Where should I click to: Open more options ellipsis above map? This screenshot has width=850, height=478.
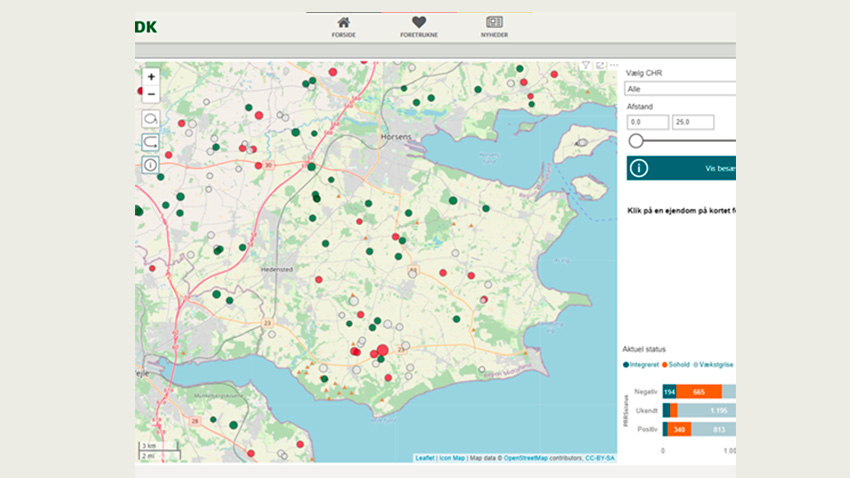click(614, 65)
